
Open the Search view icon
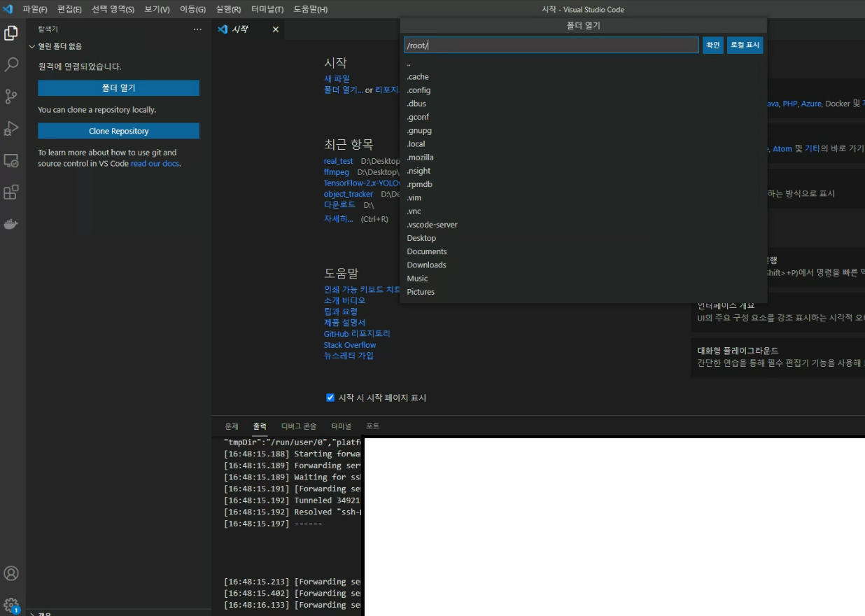11,64
